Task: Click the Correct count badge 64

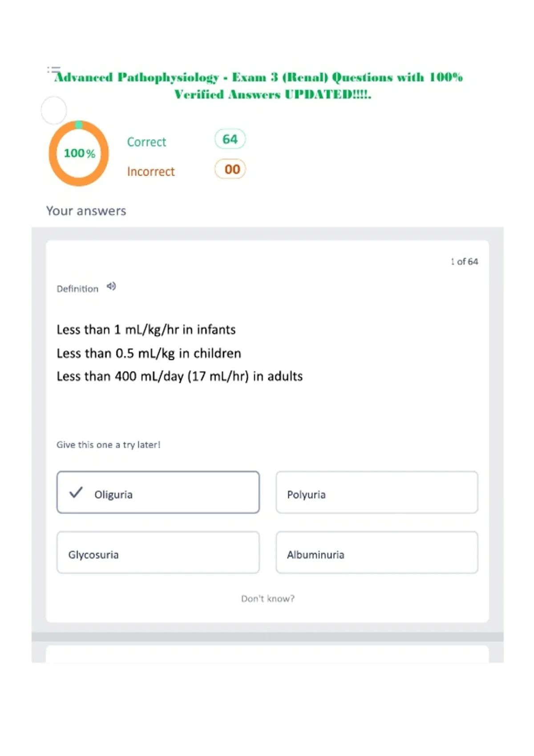Action: pos(230,139)
